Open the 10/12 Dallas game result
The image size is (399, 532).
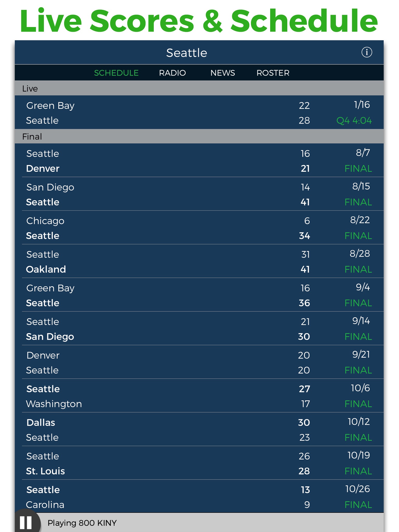(199, 430)
